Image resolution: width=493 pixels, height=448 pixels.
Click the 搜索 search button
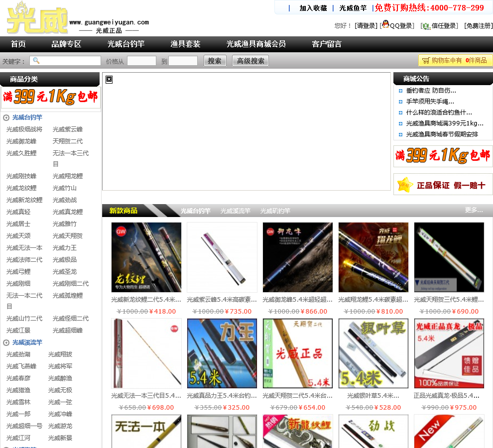point(215,61)
